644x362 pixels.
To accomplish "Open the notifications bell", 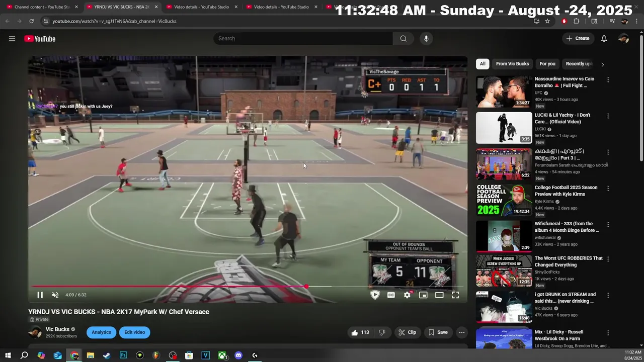I will (x=604, y=39).
